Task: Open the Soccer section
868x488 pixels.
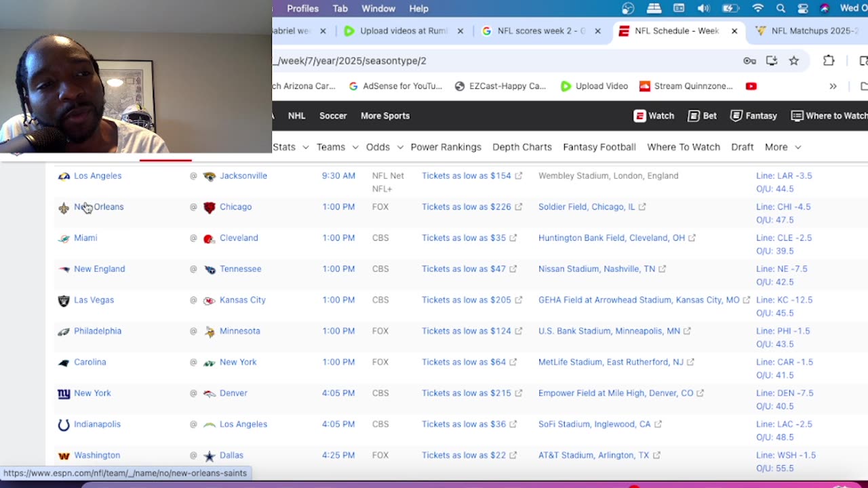Action: point(333,116)
